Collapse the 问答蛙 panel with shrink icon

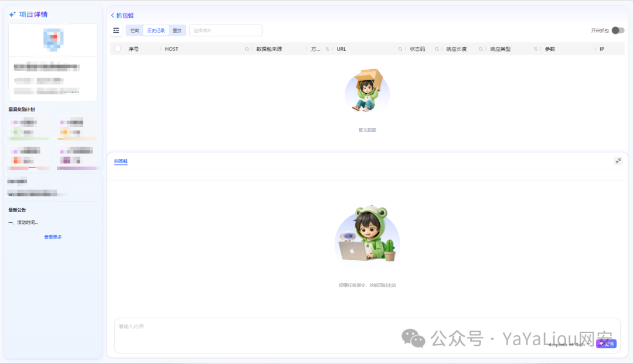tap(618, 161)
